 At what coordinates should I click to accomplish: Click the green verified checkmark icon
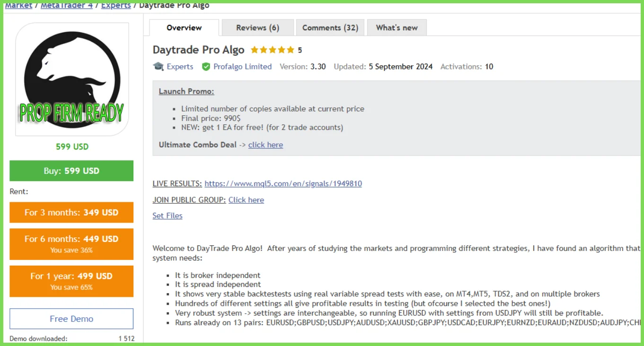point(206,67)
